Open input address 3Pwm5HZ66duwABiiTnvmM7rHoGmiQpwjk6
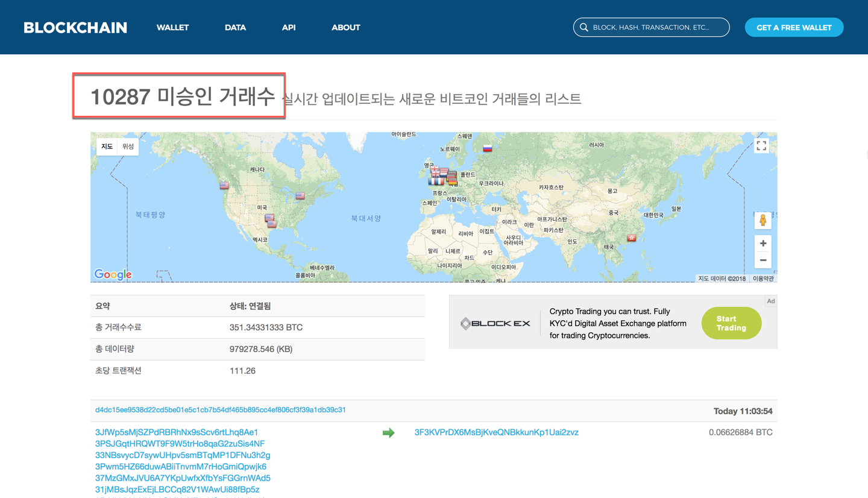The width and height of the screenshot is (868, 498). tap(181, 467)
